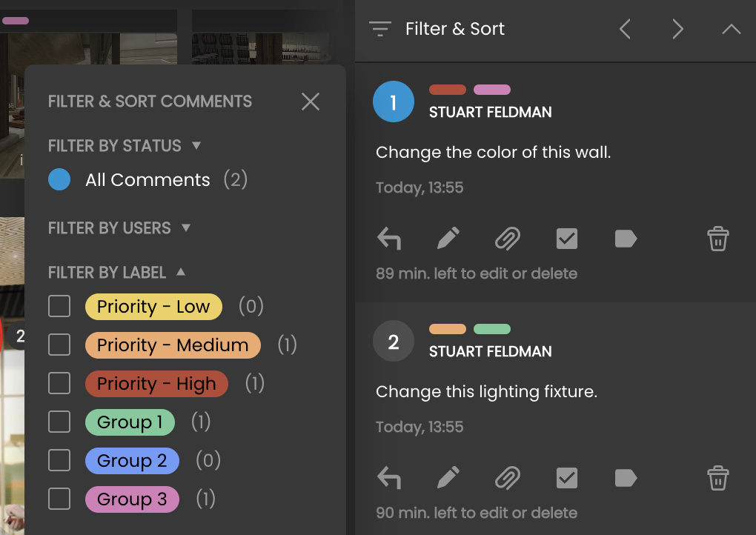This screenshot has width=756, height=535.
Task: Open the attachment paperclip on comment 2
Action: (x=507, y=477)
